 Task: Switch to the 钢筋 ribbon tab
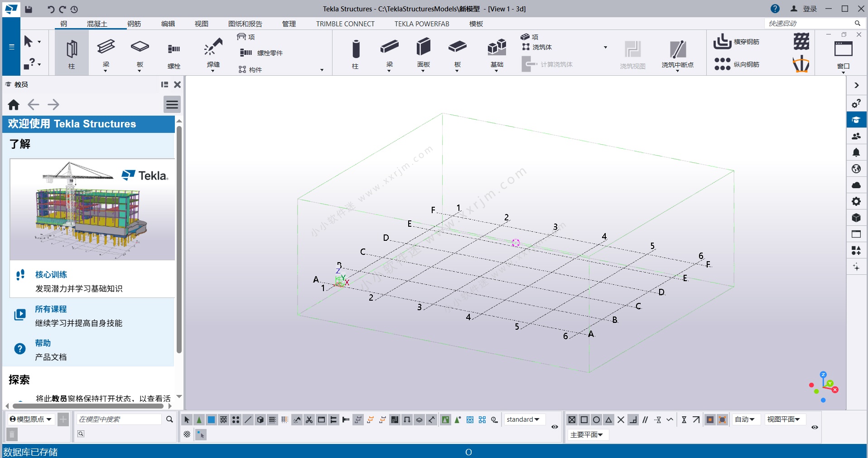[x=134, y=24]
